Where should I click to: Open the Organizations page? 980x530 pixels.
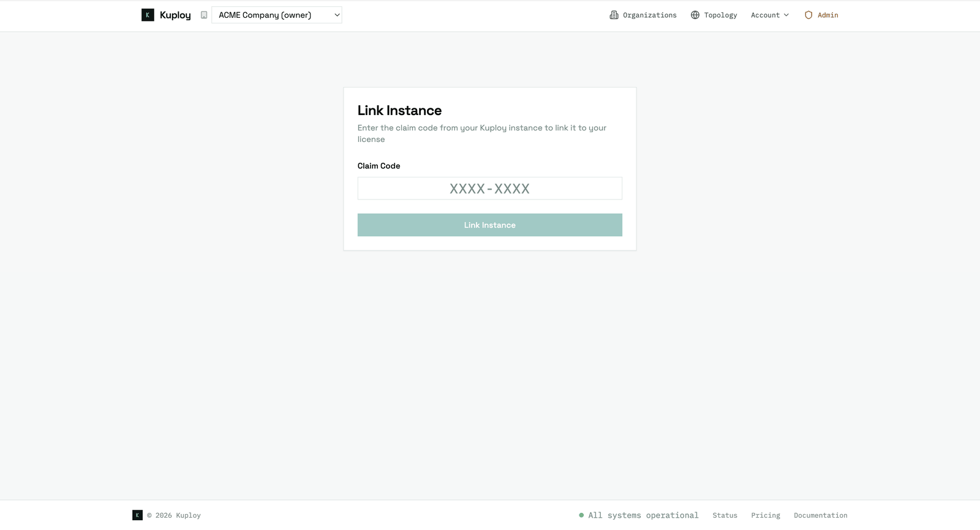pyautogui.click(x=643, y=15)
